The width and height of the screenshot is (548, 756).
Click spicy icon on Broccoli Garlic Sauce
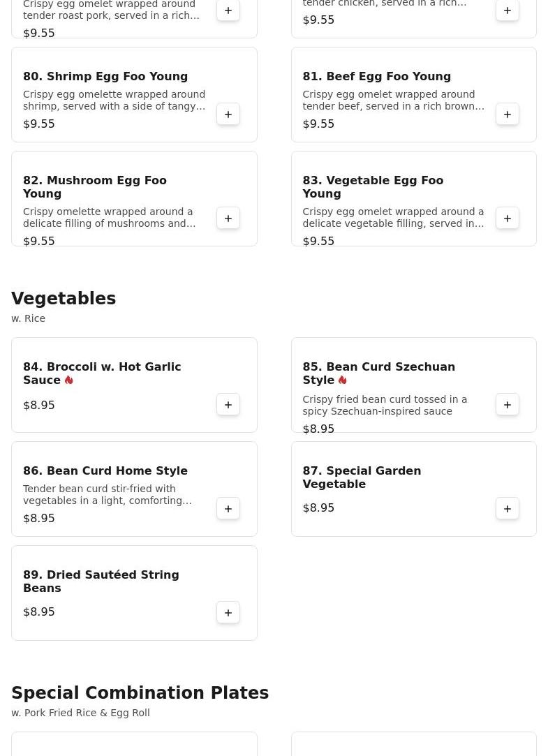click(69, 380)
